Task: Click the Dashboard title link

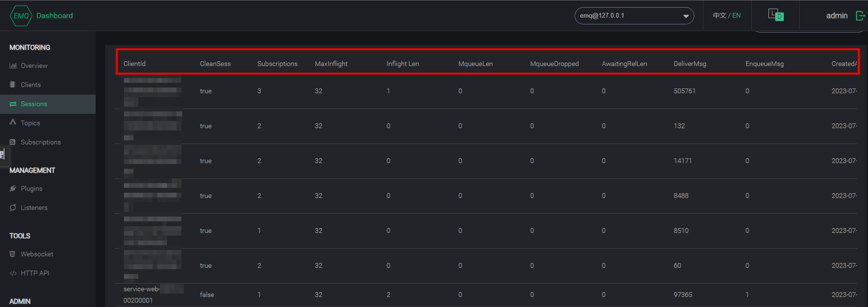Action: (55, 16)
